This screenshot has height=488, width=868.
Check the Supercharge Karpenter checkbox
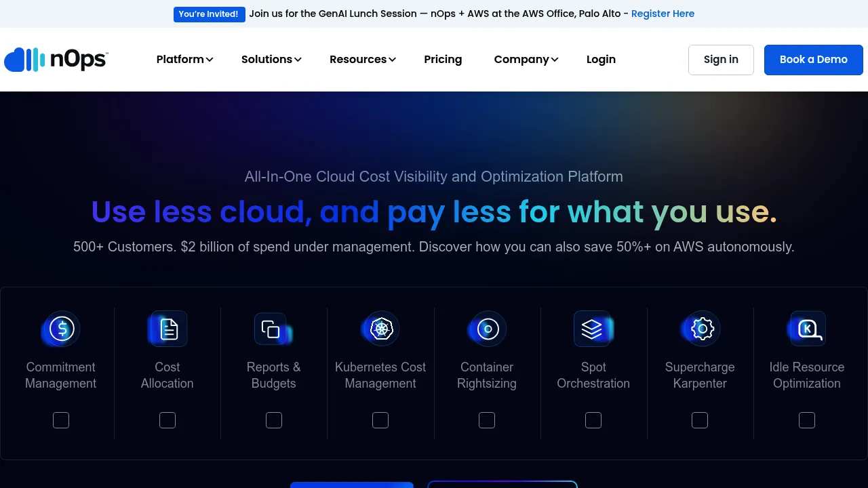coord(700,420)
